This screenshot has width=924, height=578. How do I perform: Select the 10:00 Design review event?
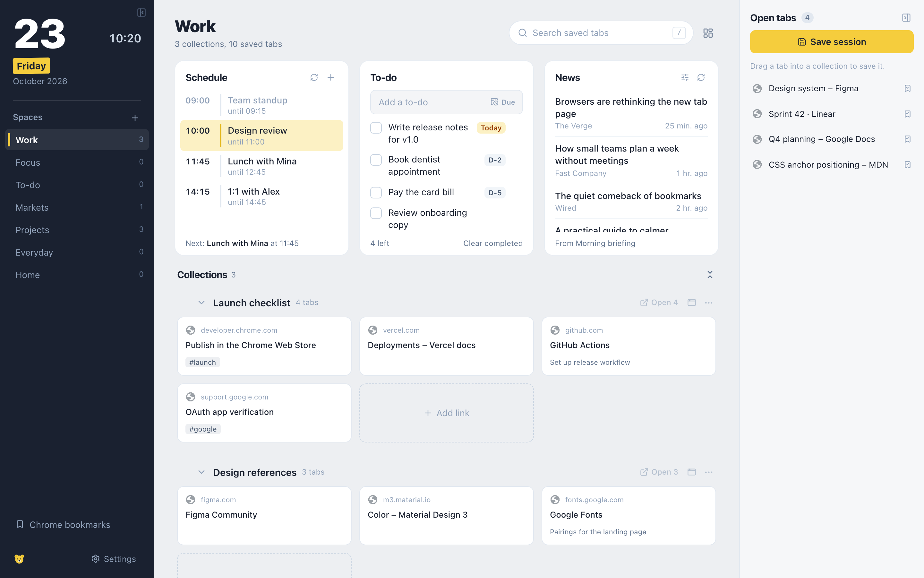pyautogui.click(x=261, y=136)
